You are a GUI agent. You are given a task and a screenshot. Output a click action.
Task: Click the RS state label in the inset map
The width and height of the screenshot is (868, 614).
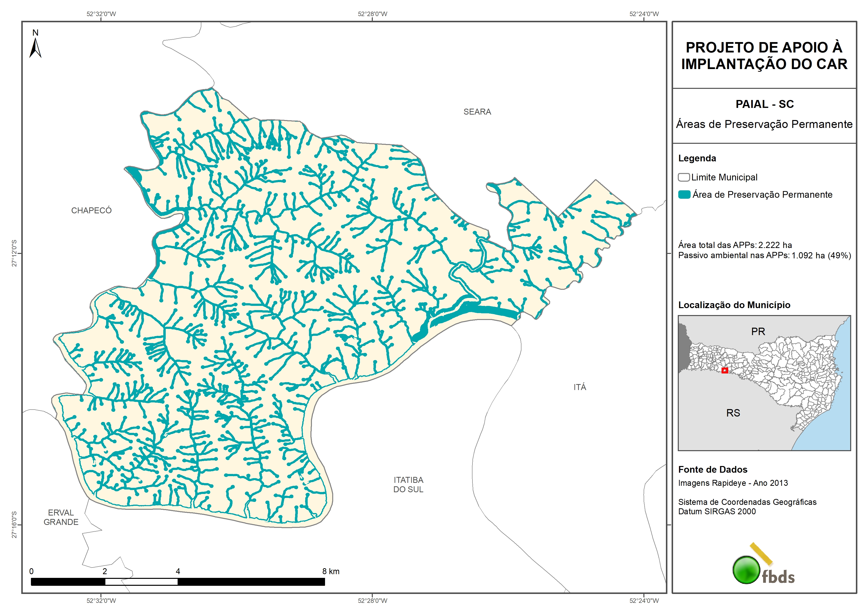[x=733, y=413]
